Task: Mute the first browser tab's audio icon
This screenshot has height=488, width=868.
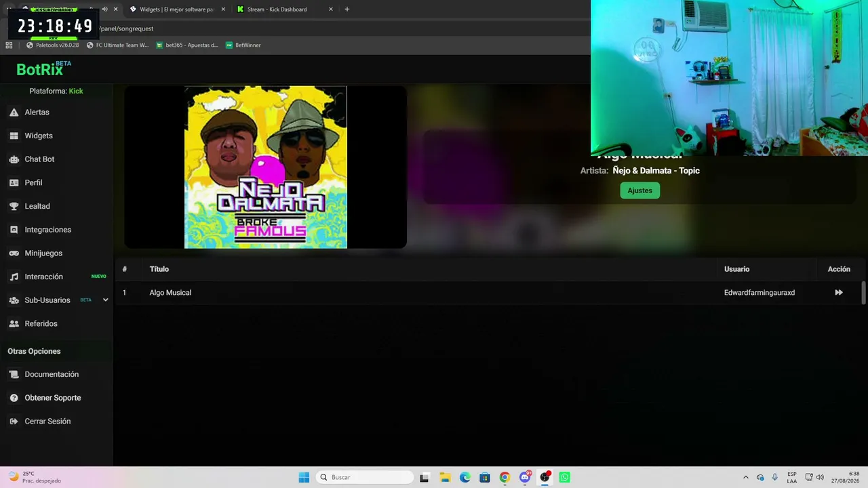Action: (x=104, y=9)
